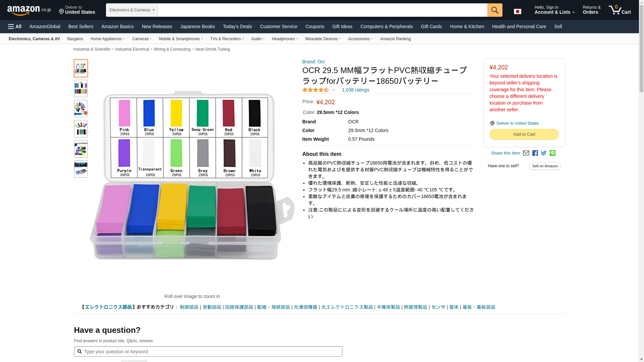The height and width of the screenshot is (362, 644).
Task: Open Today's Deals in navigation bar
Action: pyautogui.click(x=237, y=26)
